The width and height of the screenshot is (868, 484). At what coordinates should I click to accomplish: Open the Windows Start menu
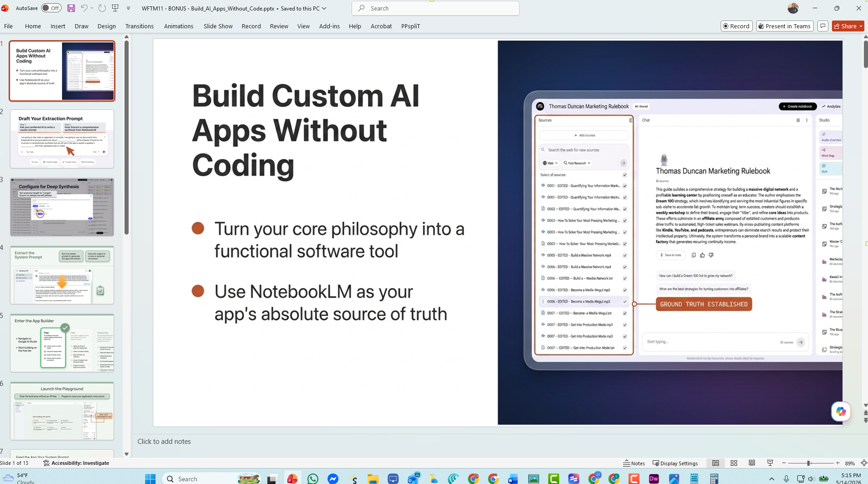[151, 479]
